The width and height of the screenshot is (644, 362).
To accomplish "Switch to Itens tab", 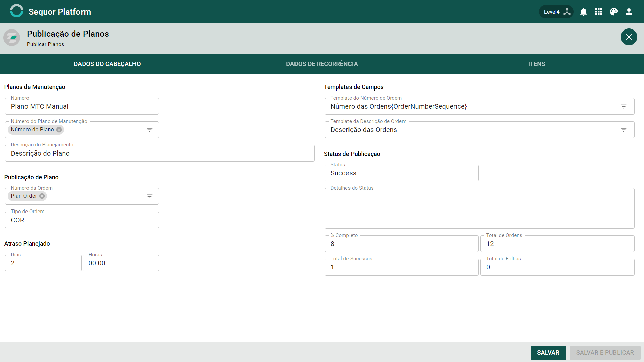I will 537,64.
